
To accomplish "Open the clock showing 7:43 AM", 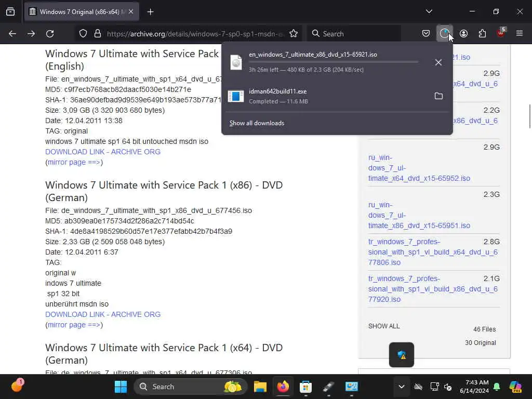I will [x=474, y=387].
